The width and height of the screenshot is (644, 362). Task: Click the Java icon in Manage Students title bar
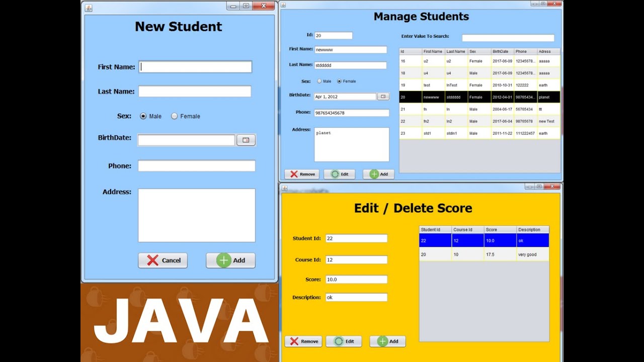[x=283, y=5]
